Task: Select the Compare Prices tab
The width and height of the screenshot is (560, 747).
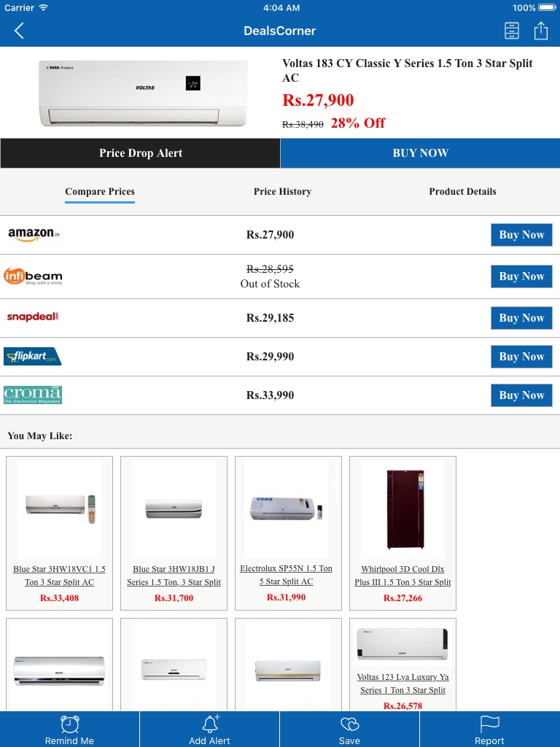Action: (100, 192)
